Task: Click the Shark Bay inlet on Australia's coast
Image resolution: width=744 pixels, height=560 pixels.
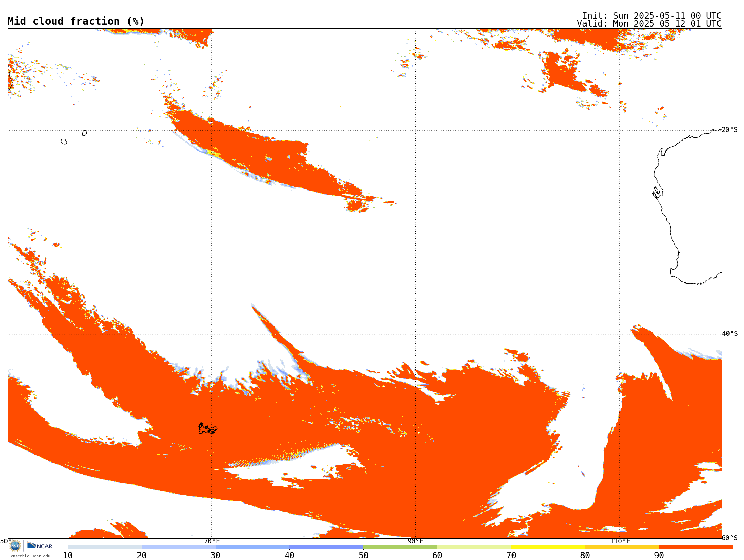Action: tap(658, 193)
